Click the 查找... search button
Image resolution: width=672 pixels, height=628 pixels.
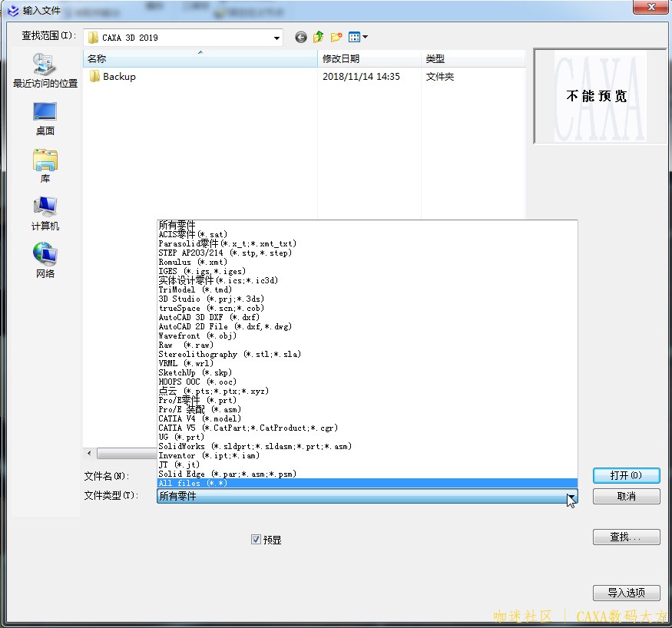[x=626, y=537]
